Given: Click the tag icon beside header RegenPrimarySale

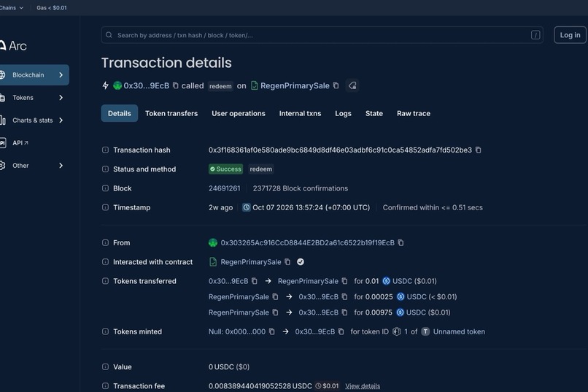Looking at the screenshot, I should (352, 85).
